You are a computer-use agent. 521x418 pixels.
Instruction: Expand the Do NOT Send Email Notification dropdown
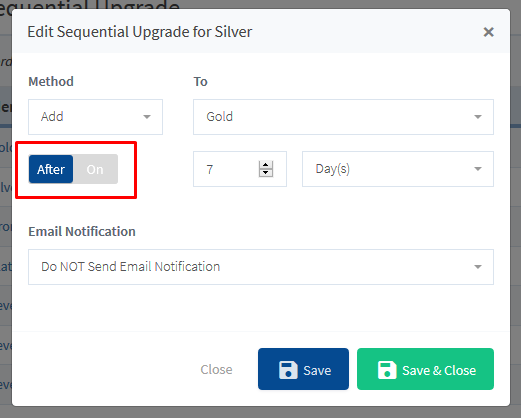tap(261, 267)
